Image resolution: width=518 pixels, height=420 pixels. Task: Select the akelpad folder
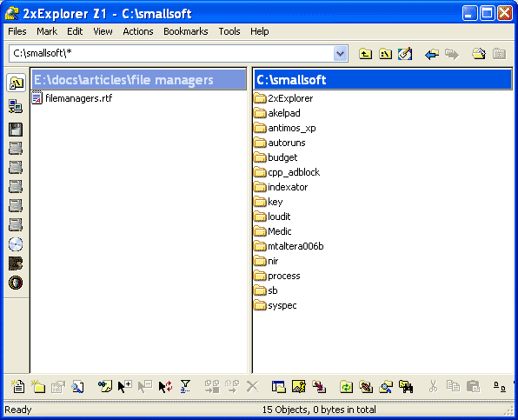coord(277,113)
